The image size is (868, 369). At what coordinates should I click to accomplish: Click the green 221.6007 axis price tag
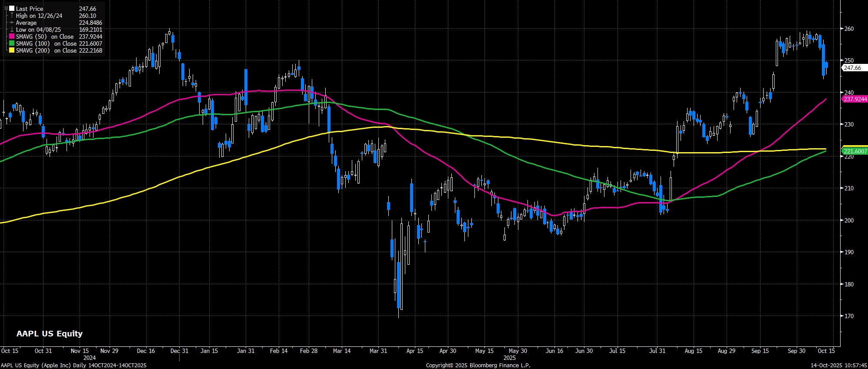(855, 151)
